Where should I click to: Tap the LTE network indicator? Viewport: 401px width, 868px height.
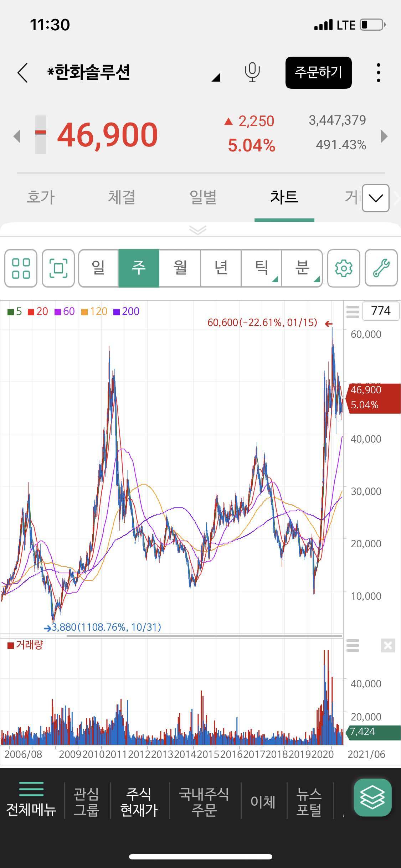[x=346, y=25]
